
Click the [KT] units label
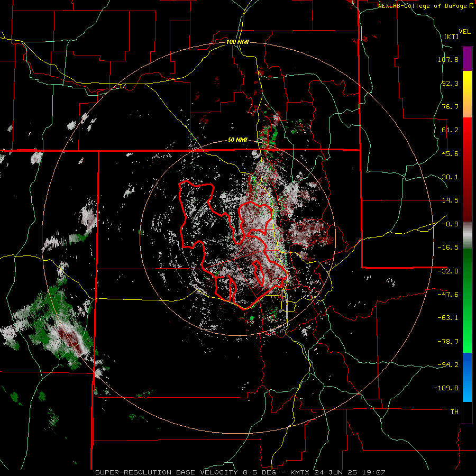[452, 36]
